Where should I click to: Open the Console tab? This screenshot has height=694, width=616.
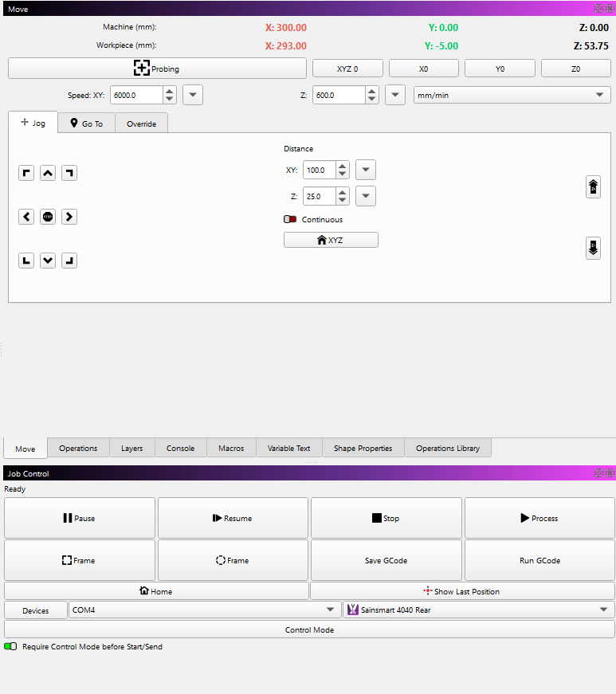pos(180,448)
